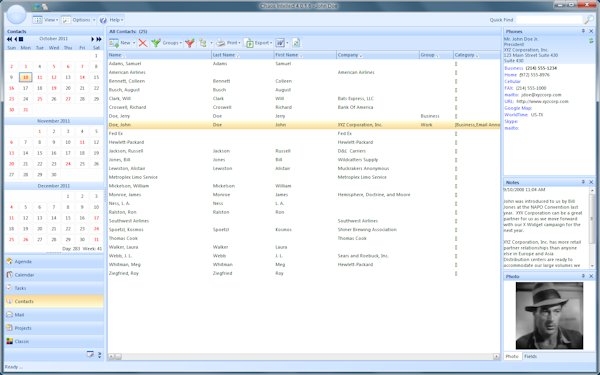Expand the New contact dropdown arrow
Viewport: 600px width, 375px height.
tap(134, 43)
